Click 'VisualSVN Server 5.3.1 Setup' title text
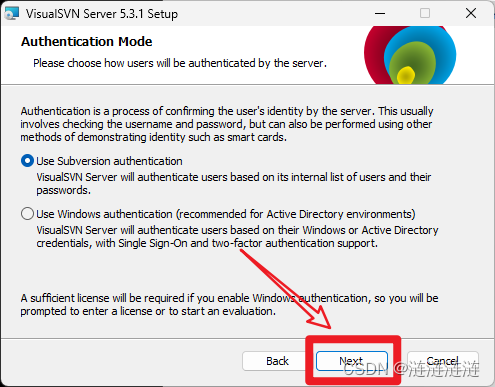This screenshot has height=387, width=495. (102, 14)
